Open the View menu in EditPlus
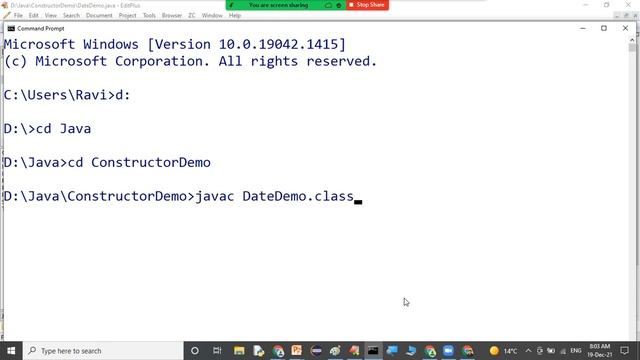 click(x=51, y=16)
